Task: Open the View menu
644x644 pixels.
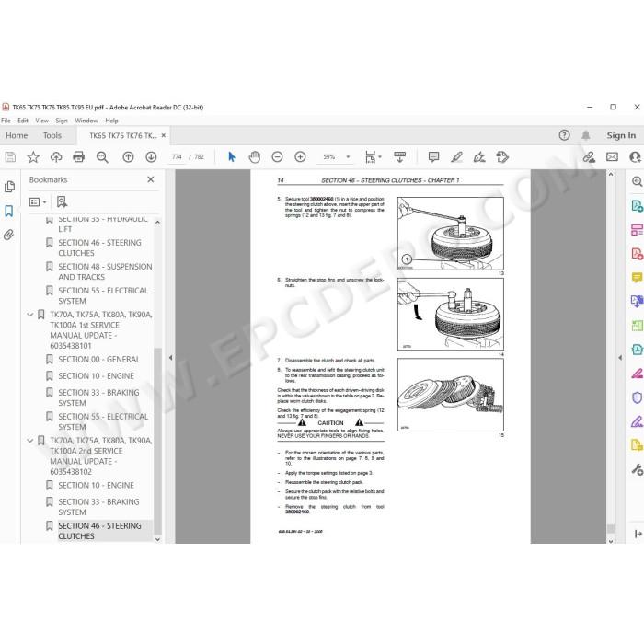Action: [x=42, y=121]
